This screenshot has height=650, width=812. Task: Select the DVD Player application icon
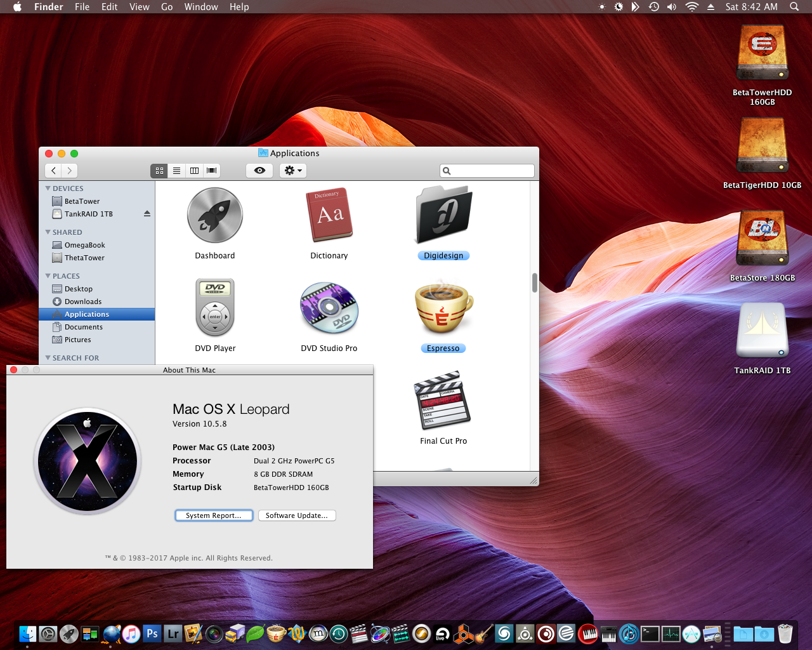(215, 308)
